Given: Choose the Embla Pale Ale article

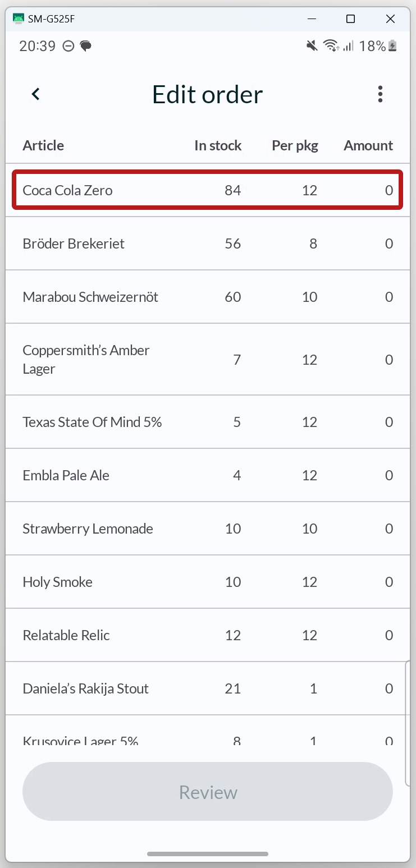Looking at the screenshot, I should coord(66,475).
